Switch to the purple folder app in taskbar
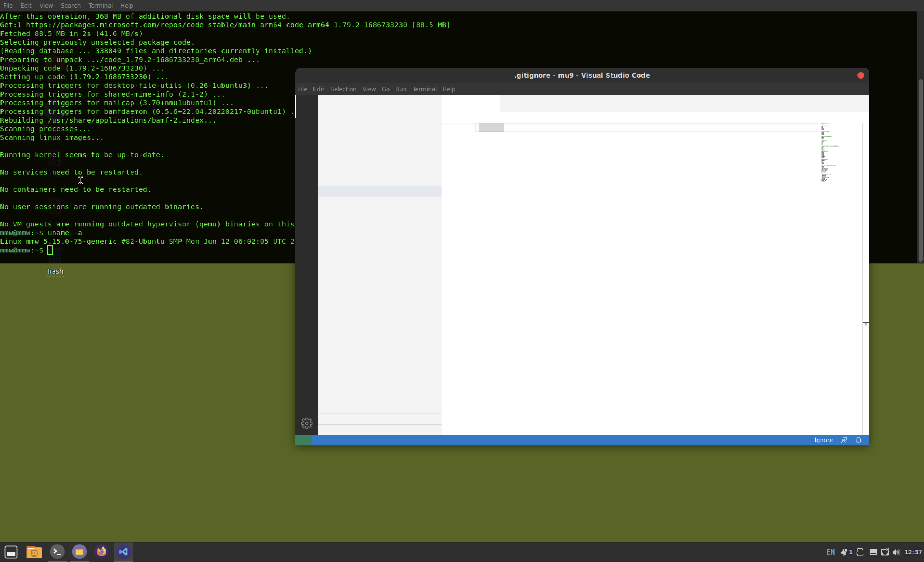Screen dimensions: 924x562 click(79, 551)
